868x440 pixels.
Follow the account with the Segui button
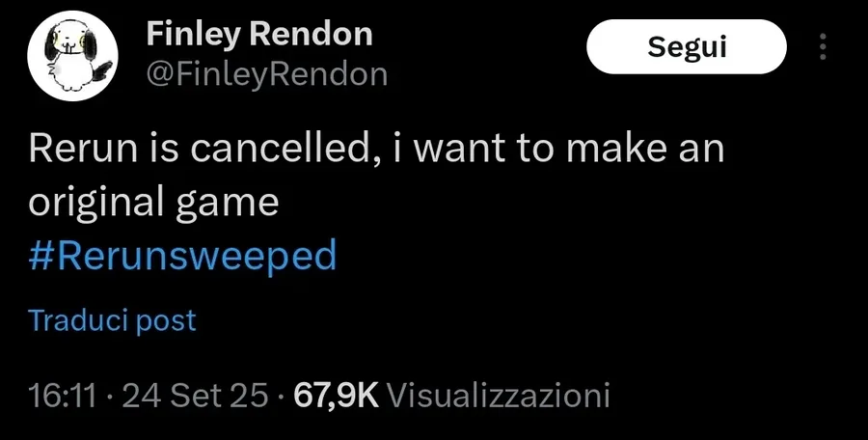pyautogui.click(x=686, y=46)
